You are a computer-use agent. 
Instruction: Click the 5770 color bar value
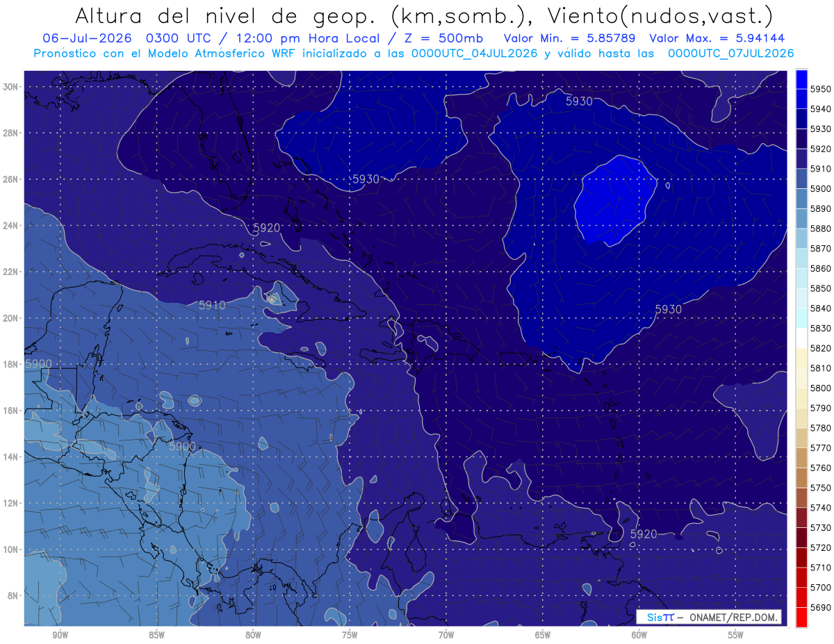(x=821, y=448)
